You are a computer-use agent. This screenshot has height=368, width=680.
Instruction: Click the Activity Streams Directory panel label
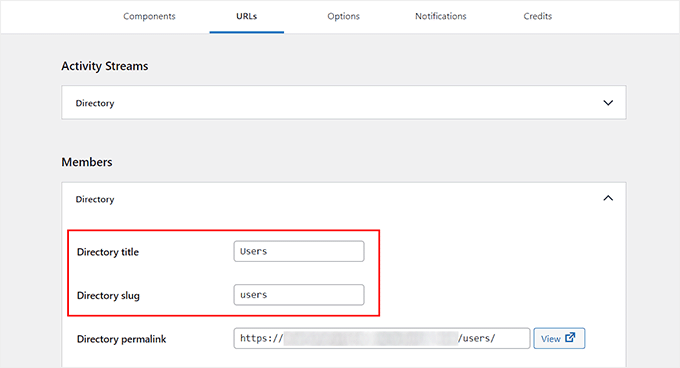(x=95, y=103)
